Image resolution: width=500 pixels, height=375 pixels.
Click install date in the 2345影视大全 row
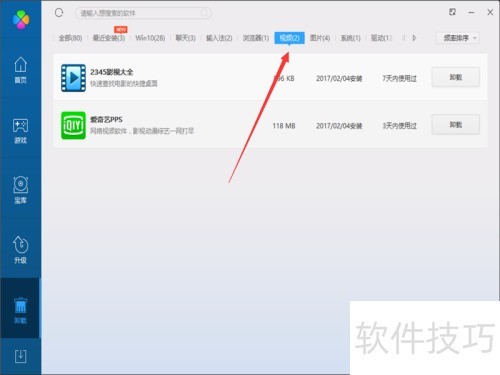(x=339, y=79)
